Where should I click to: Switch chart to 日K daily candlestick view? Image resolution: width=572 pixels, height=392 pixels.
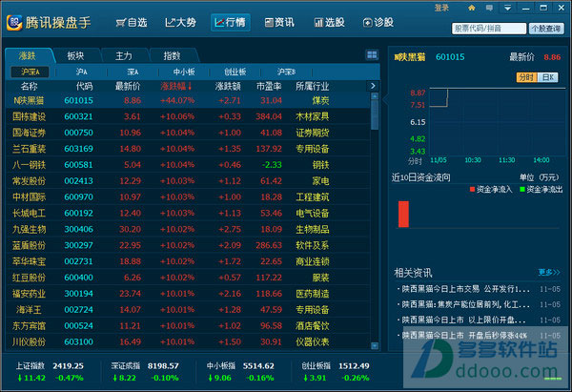[x=547, y=77]
